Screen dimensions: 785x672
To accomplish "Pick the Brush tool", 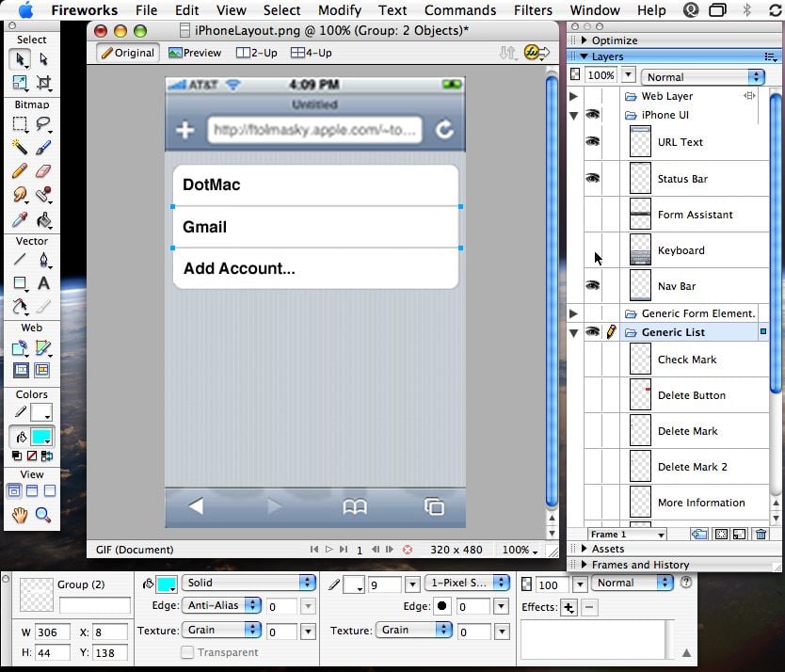I will point(43,147).
